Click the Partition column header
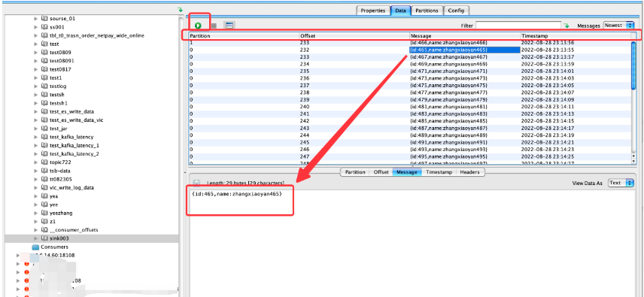 244,36
